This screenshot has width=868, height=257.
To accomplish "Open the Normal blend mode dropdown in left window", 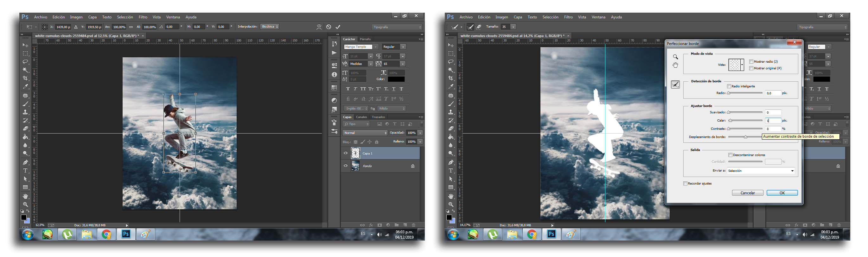I will tap(365, 133).
